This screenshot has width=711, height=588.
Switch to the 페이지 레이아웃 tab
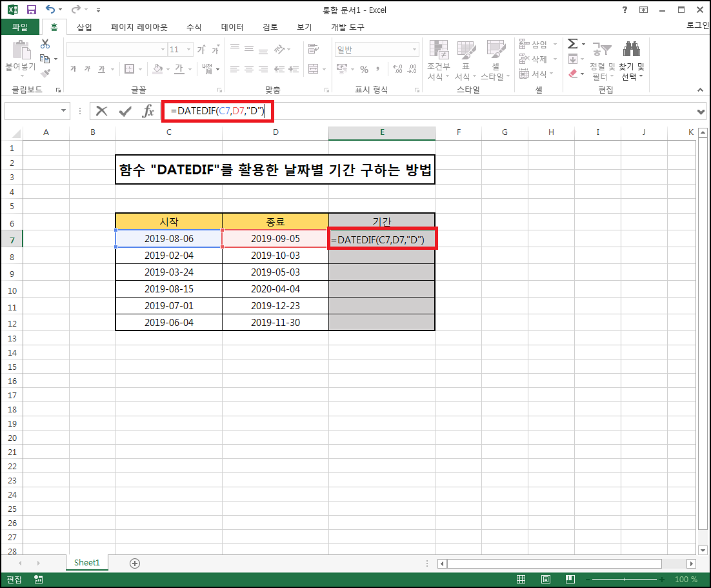pos(139,27)
